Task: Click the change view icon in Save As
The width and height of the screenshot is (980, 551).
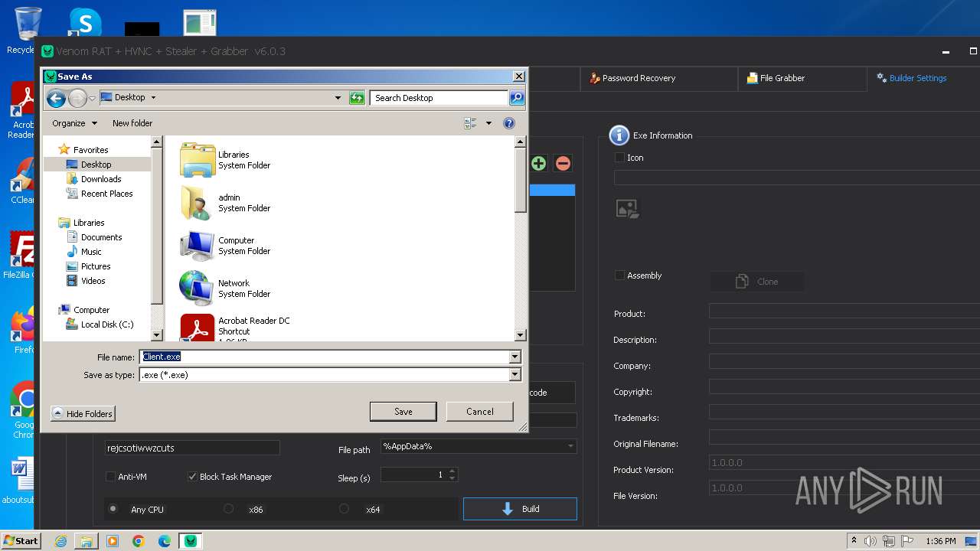Action: [470, 123]
